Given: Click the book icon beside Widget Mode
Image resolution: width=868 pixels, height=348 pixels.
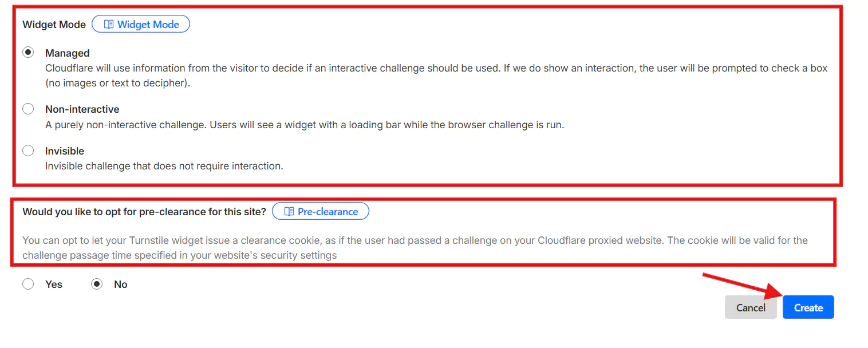Looking at the screenshot, I should 109,25.
